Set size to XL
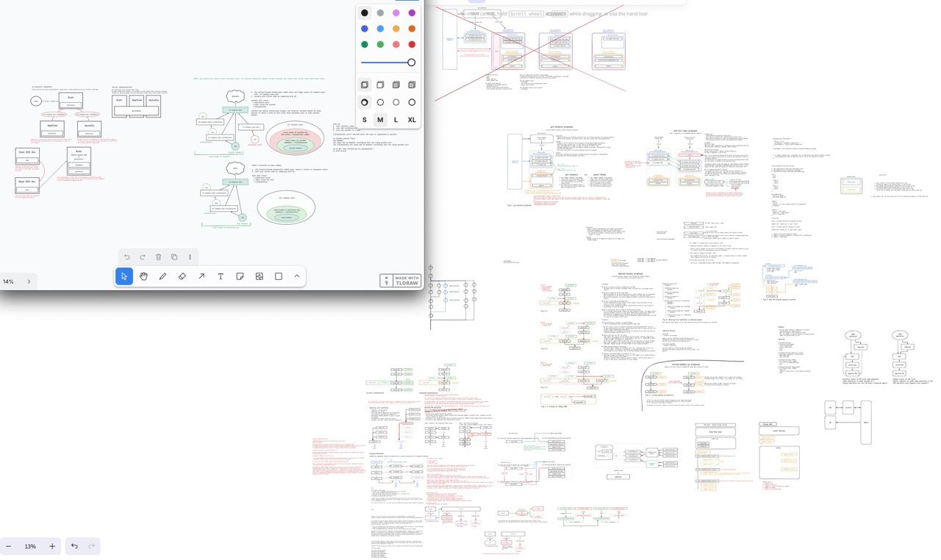This screenshot has width=941, height=560. (412, 120)
